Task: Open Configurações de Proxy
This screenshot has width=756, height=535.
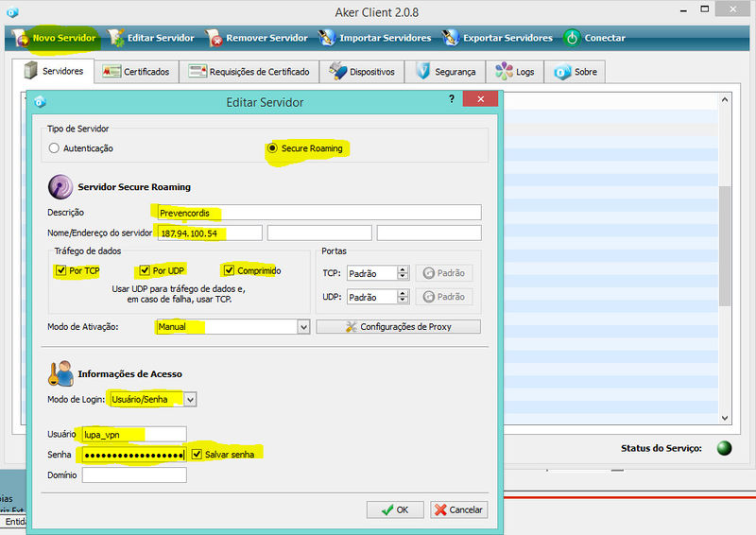Action: pyautogui.click(x=398, y=327)
